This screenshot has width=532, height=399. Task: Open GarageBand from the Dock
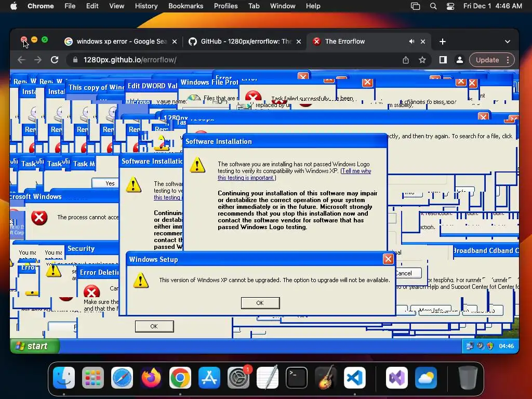tap(326, 378)
